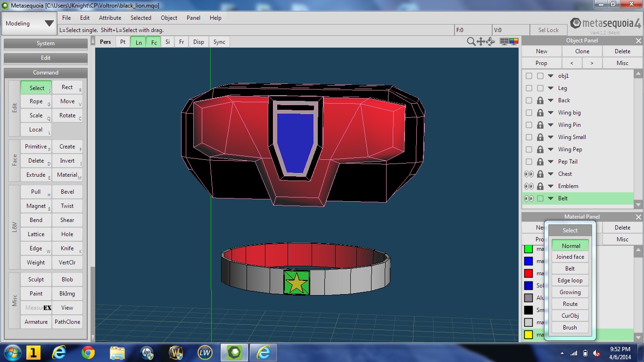The height and width of the screenshot is (362, 644).
Task: Expand the obj1 object arrow
Action: [551, 76]
